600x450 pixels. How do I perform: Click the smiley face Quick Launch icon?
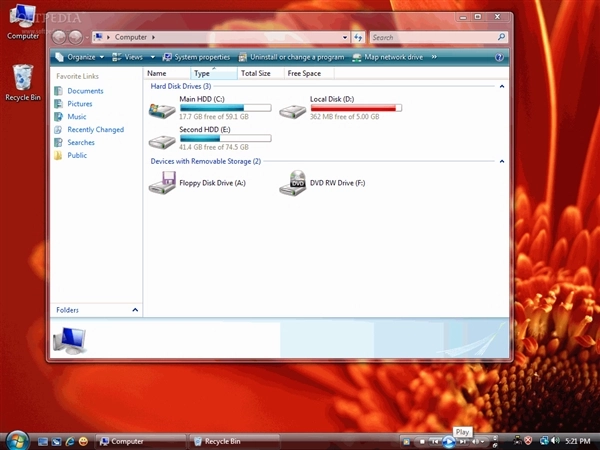tap(83, 442)
